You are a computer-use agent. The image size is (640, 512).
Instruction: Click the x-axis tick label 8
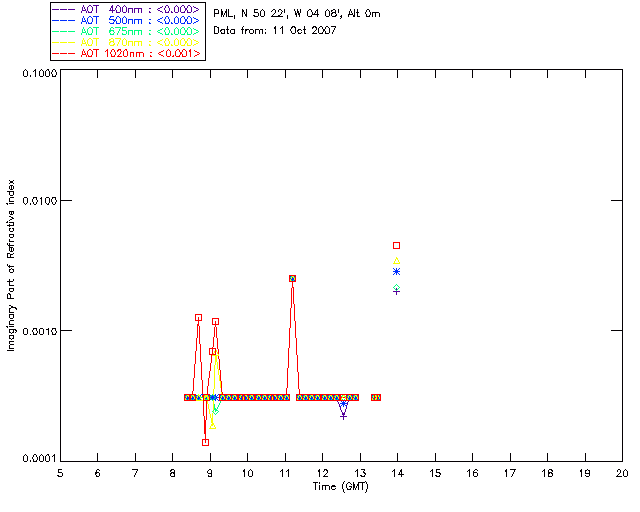173,473
